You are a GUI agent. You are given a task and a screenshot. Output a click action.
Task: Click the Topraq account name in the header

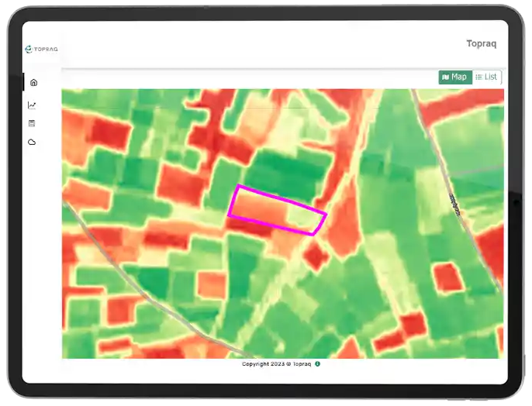[481, 44]
